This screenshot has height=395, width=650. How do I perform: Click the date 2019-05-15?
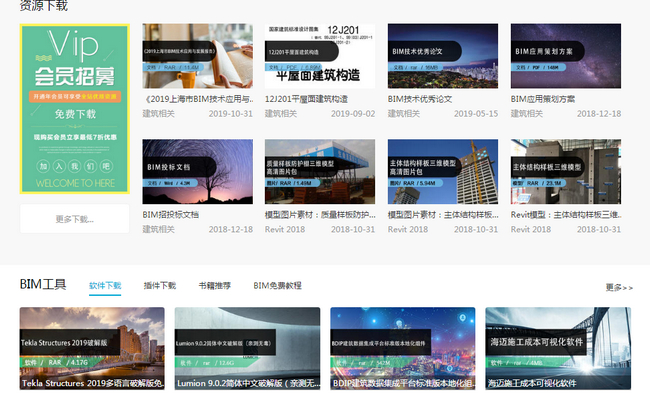(476, 114)
